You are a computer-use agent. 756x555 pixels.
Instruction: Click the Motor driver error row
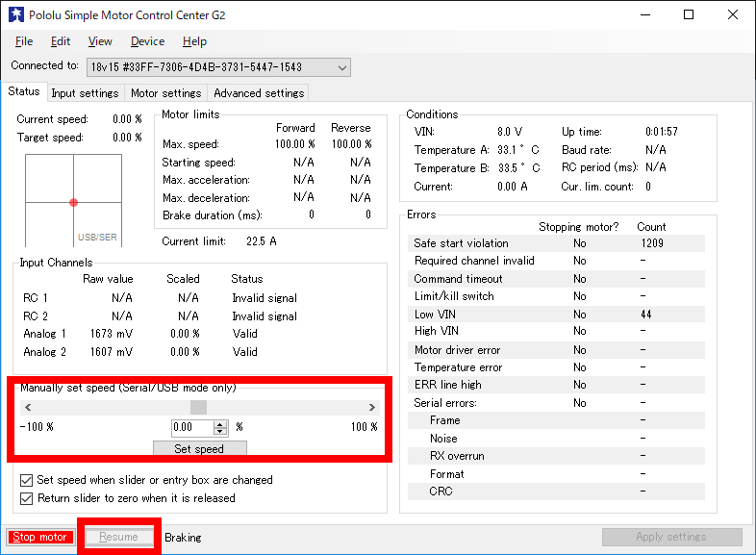coord(556,350)
